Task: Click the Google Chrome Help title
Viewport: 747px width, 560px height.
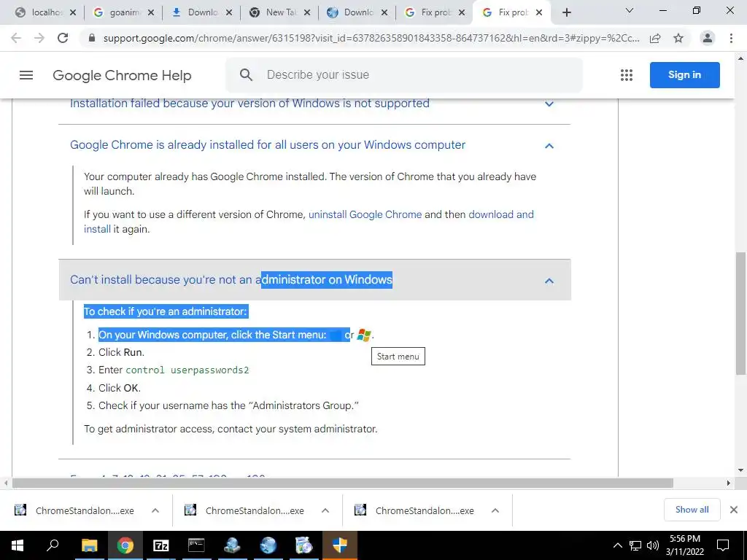Action: (122, 75)
